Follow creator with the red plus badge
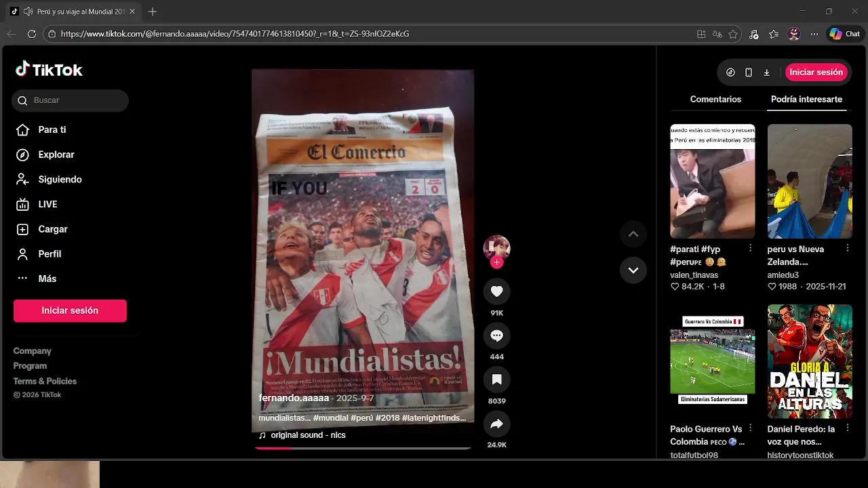 click(x=496, y=262)
